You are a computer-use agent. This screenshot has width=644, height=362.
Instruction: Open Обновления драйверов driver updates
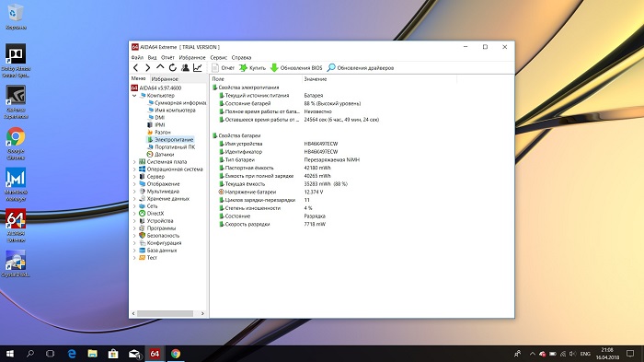[x=361, y=68]
